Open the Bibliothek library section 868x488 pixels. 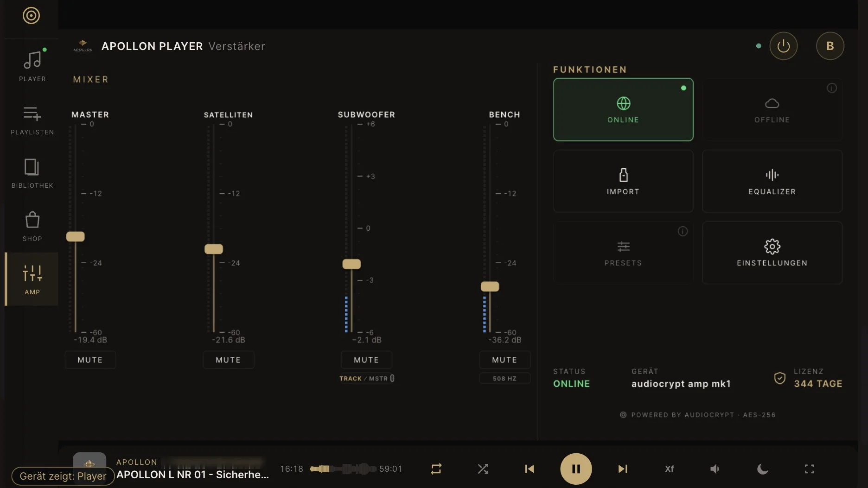[32, 173]
